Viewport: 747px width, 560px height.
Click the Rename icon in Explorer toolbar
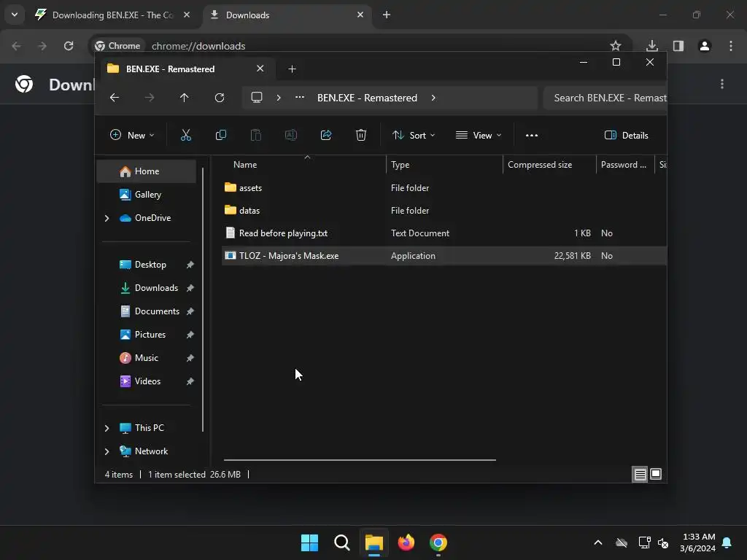(x=290, y=135)
